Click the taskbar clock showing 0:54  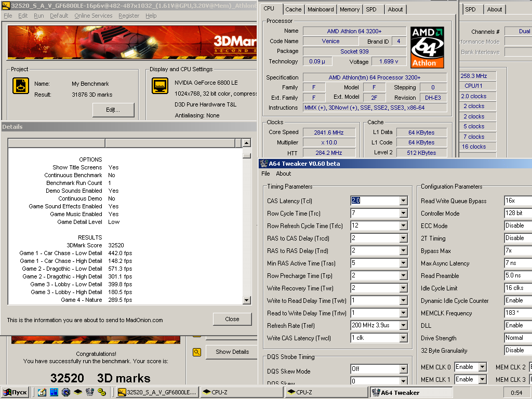516,393
